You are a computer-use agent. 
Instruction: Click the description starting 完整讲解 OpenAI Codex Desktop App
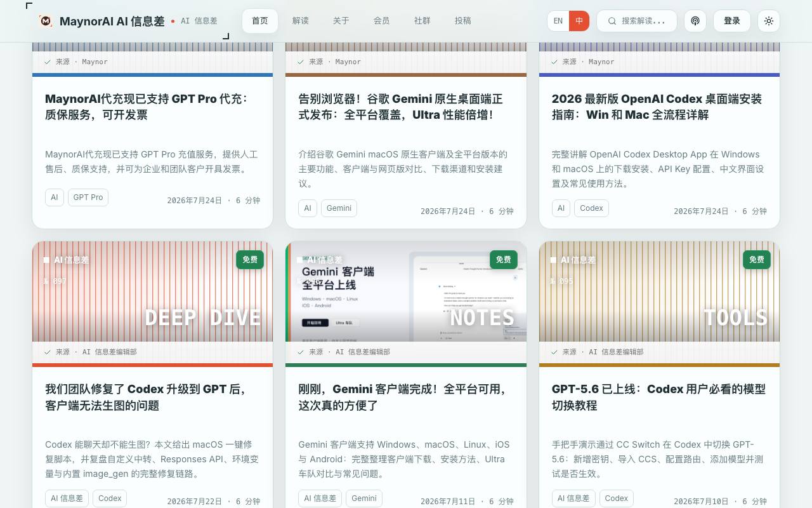pos(658,169)
